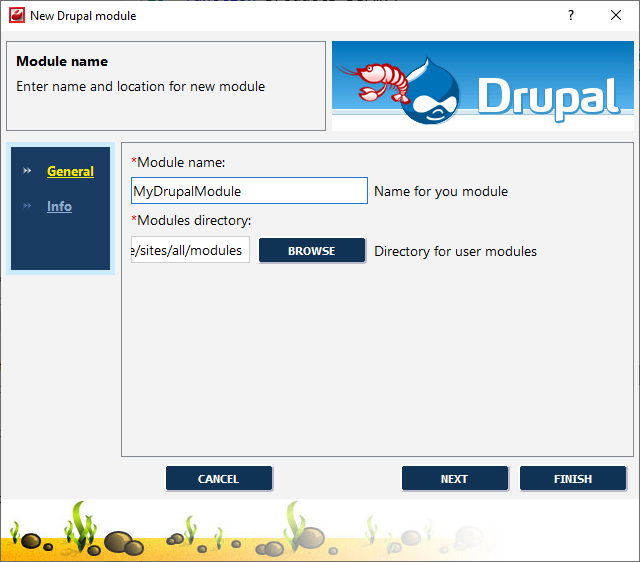This screenshot has width=640, height=562.
Task: Go to the Next wizard page
Action: tap(455, 478)
